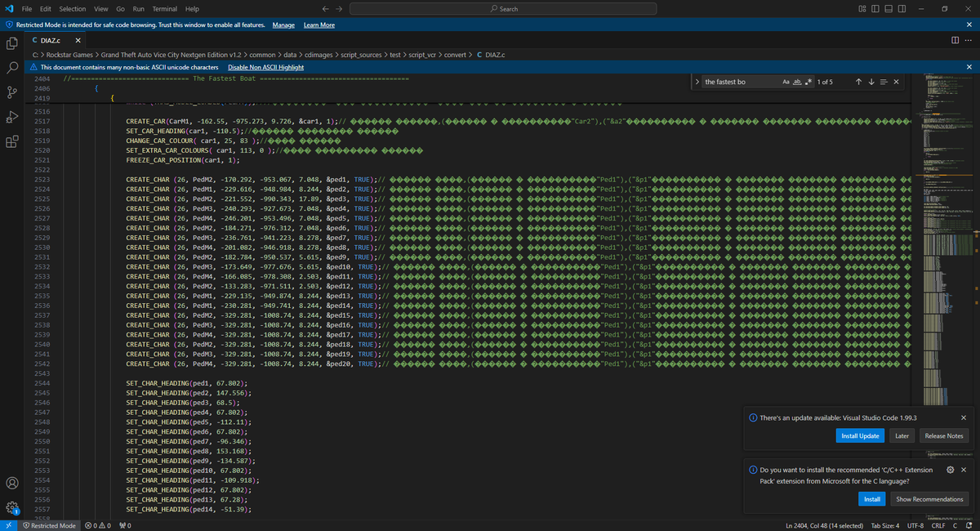Screen dimensions: 980x531
Task: Toggle Match Whole Word in find box
Action: pyautogui.click(x=797, y=82)
